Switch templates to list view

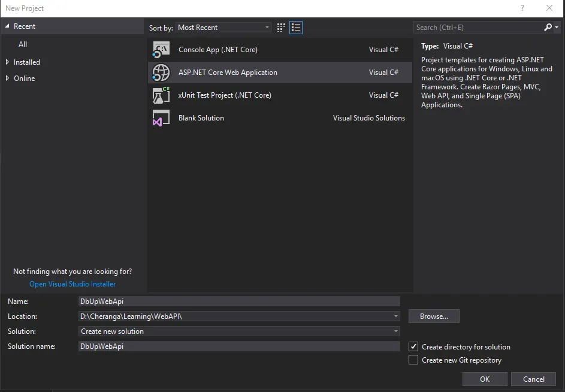coord(295,27)
